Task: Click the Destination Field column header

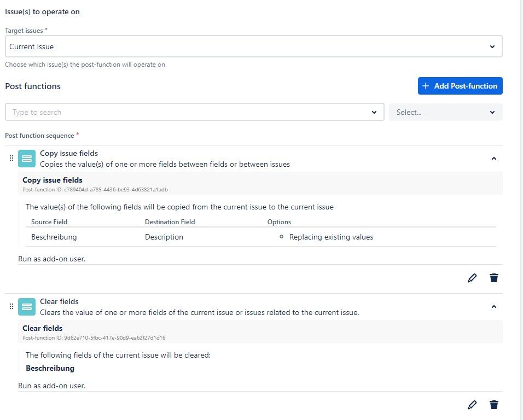Action: point(170,222)
